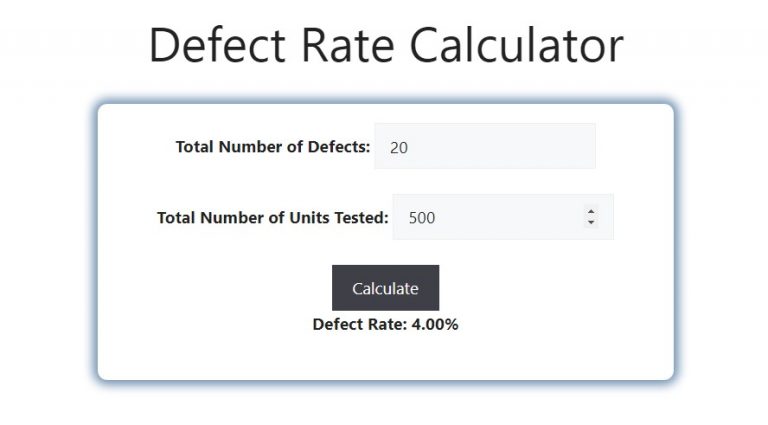
Task: Click the word Rate in the page title
Action: pyautogui.click(x=347, y=46)
